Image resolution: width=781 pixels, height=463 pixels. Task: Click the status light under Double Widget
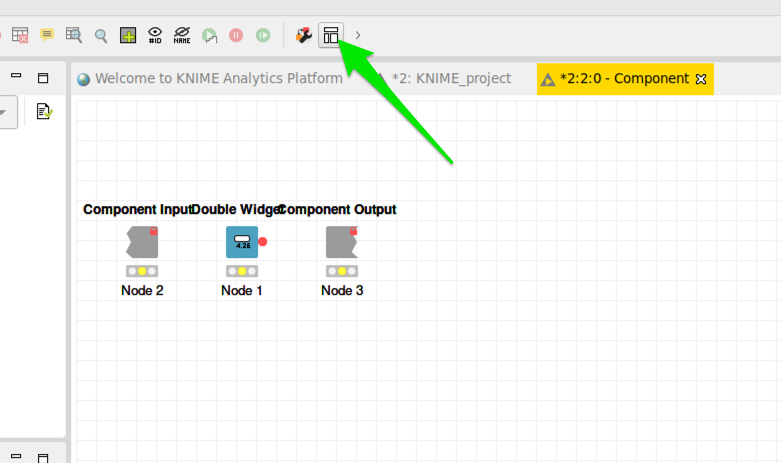coord(242,271)
